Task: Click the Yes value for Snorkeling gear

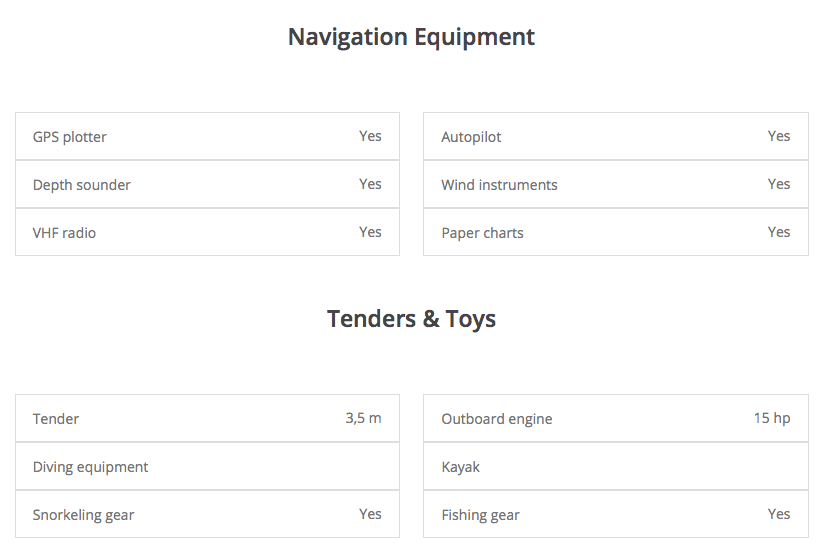Action: pyautogui.click(x=370, y=514)
